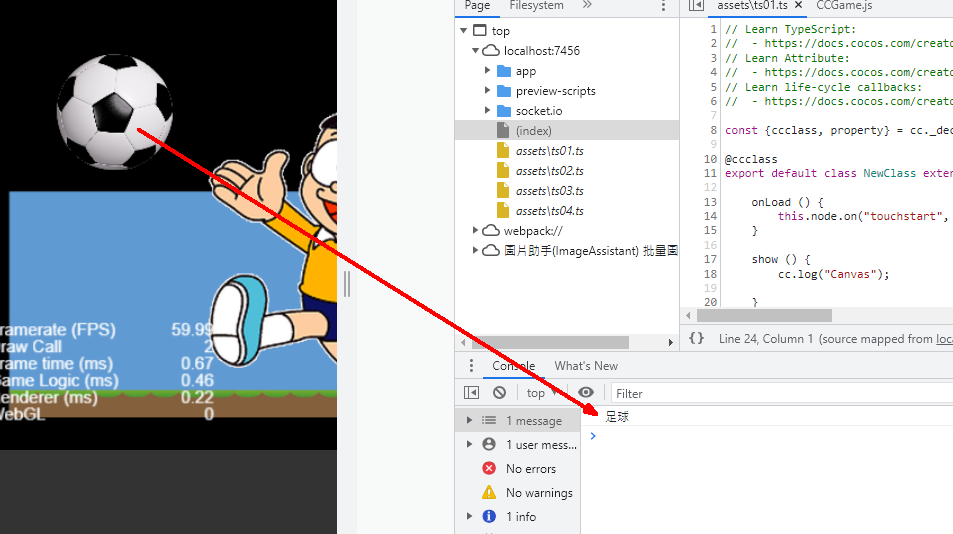Expand the ImageAssistant extension node
The width and height of the screenshot is (953, 534).
[x=475, y=250]
